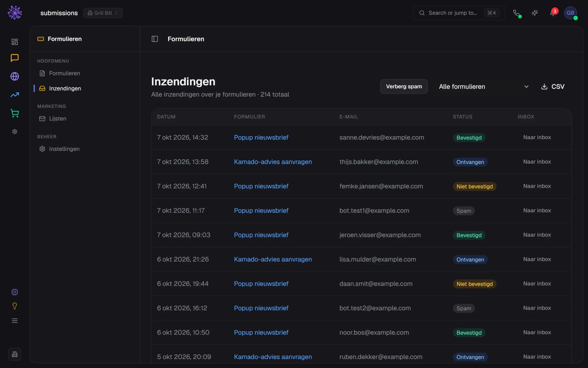Click the building icon at bottom left

pos(15,354)
